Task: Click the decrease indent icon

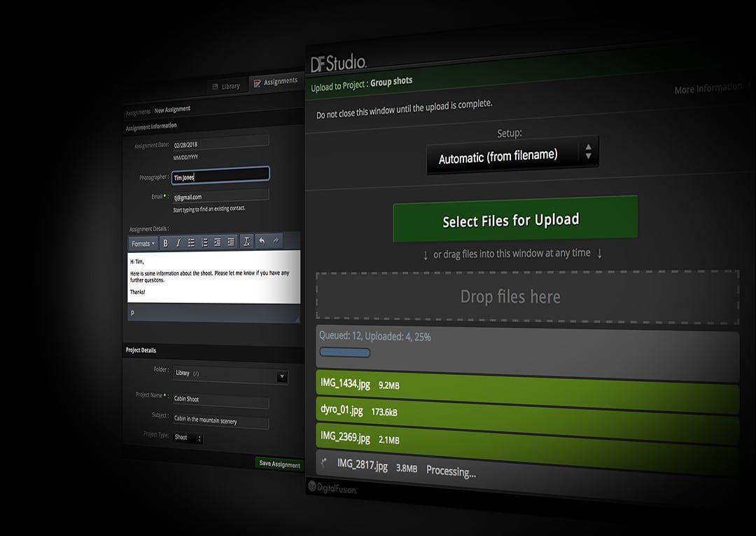Action: 218,242
